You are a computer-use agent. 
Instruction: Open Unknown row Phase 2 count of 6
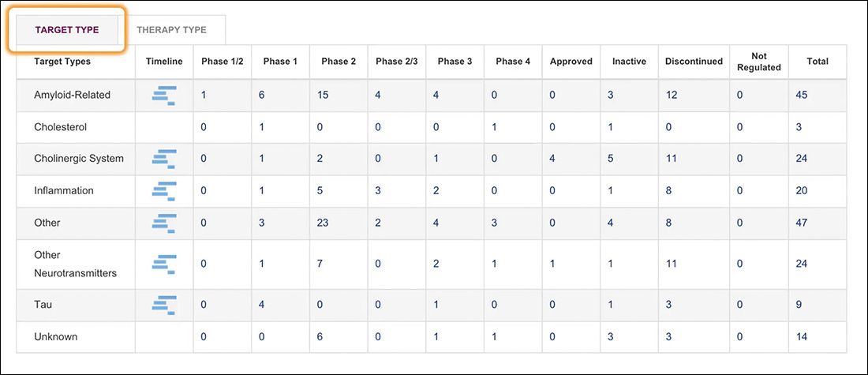(x=320, y=337)
